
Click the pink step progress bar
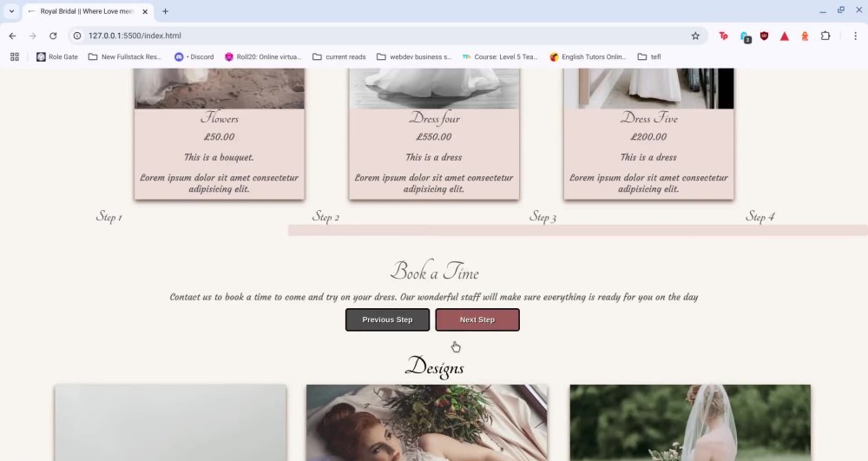click(x=578, y=230)
